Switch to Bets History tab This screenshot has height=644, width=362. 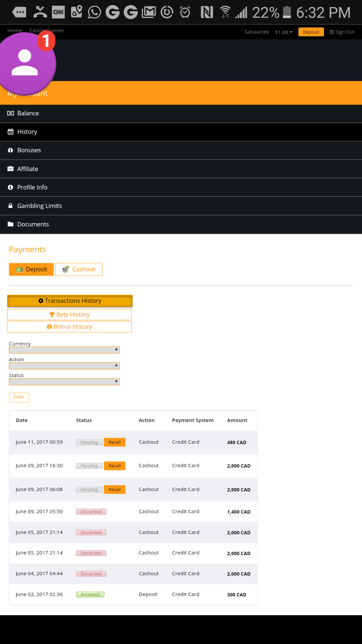tap(69, 315)
